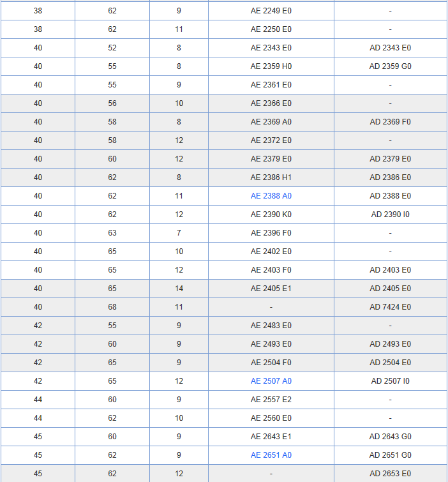448x482 pixels.
Task: Follow the AE 2651 A0 link
Action: 271,455
